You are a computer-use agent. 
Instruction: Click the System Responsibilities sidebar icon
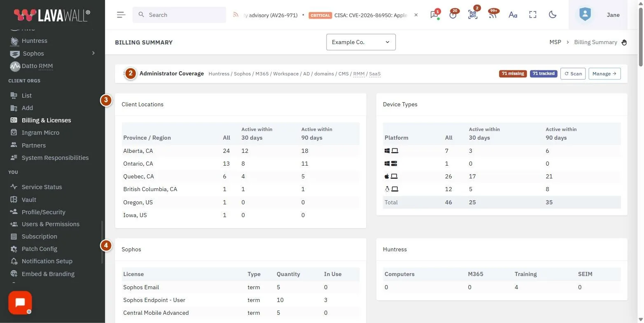pyautogui.click(x=14, y=158)
